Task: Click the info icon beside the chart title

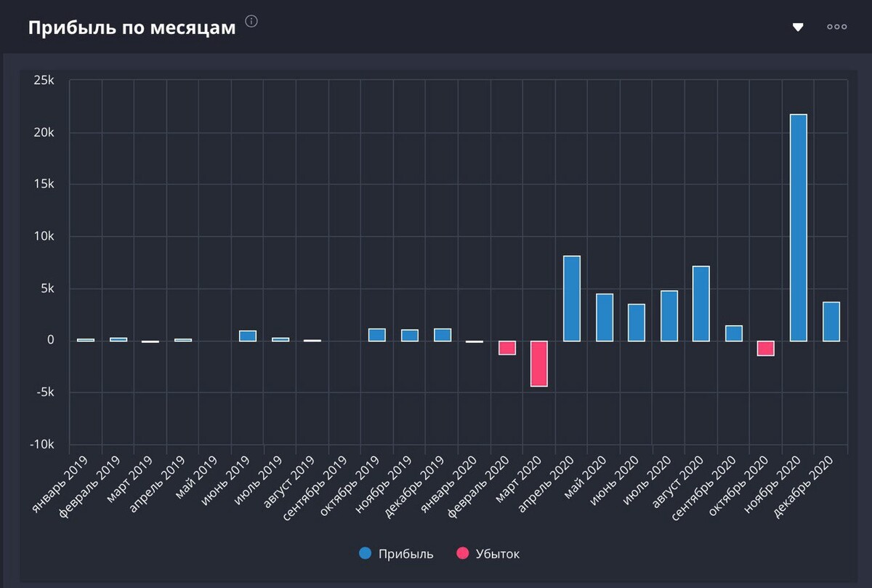Action: (251, 21)
